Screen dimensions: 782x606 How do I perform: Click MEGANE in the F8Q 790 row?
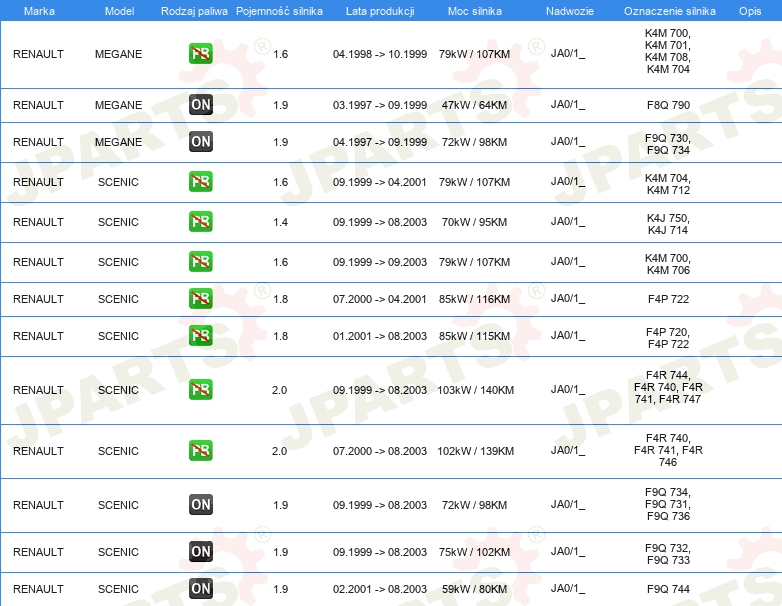(x=118, y=105)
